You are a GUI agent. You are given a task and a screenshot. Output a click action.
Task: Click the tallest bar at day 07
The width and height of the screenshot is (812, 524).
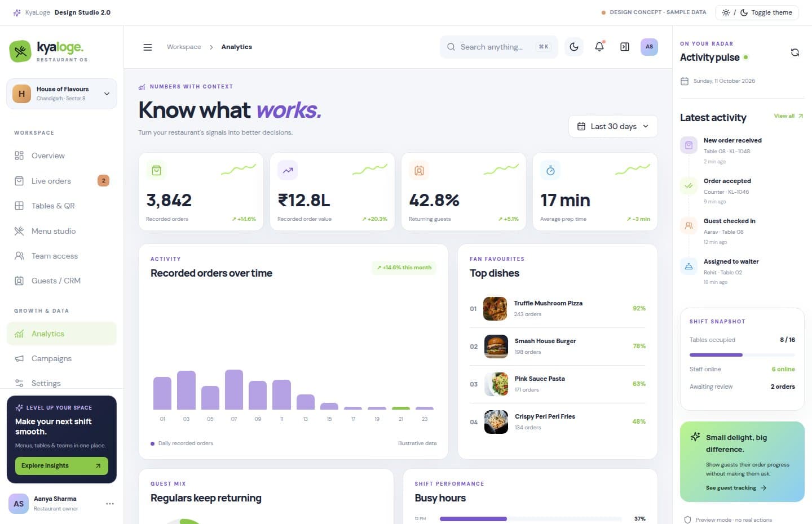point(234,389)
